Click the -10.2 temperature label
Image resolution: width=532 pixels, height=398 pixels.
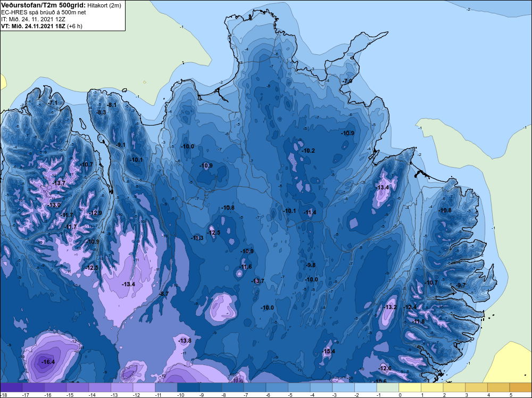tap(308, 151)
